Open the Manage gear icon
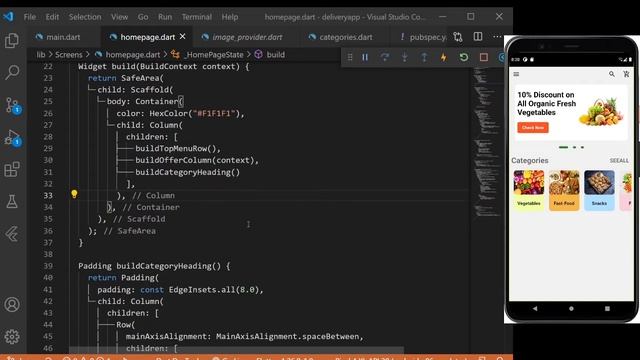The width and height of the screenshot is (640, 360). click(12, 337)
